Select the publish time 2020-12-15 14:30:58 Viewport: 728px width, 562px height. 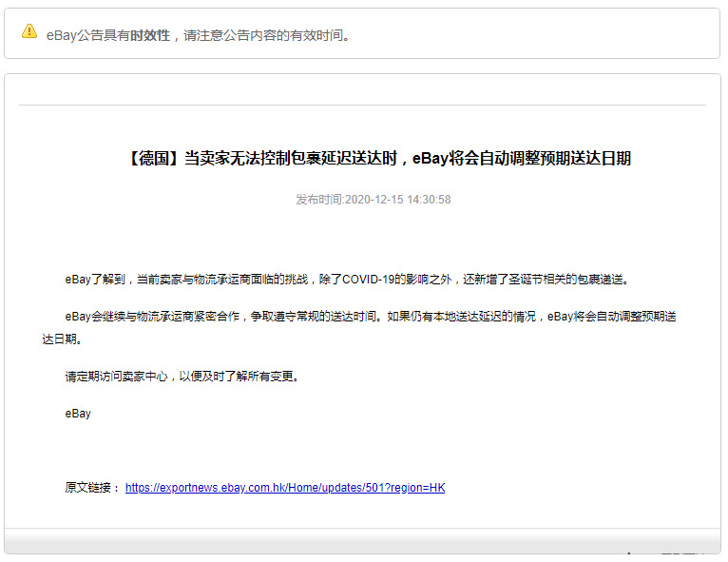pyautogui.click(x=374, y=200)
